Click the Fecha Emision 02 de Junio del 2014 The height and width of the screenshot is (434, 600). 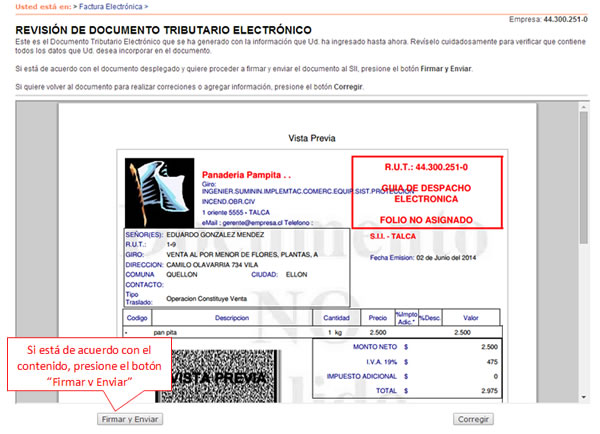coord(423,258)
